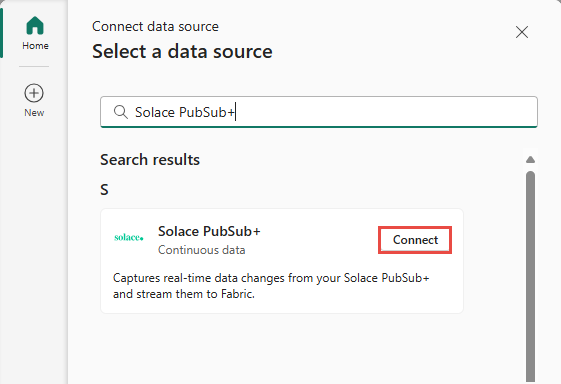The image size is (561, 384).
Task: Select the Solace PubSub+ result title
Action: point(209,232)
